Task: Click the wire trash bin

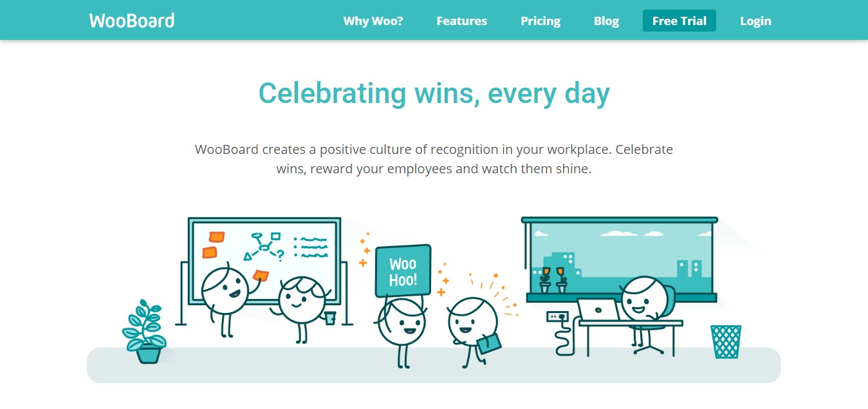Action: (x=726, y=341)
